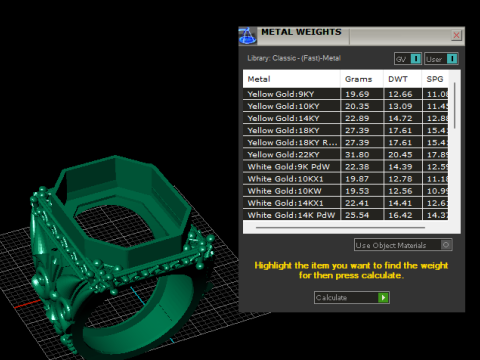Select the Yellow Gold:18KY R... row
The height and width of the screenshot is (360, 480).
(345, 142)
